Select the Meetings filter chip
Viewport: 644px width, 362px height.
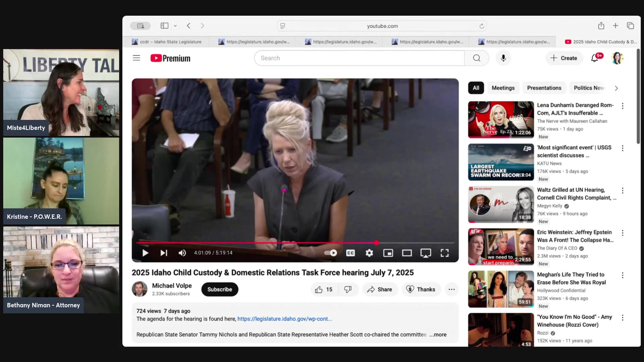click(503, 88)
